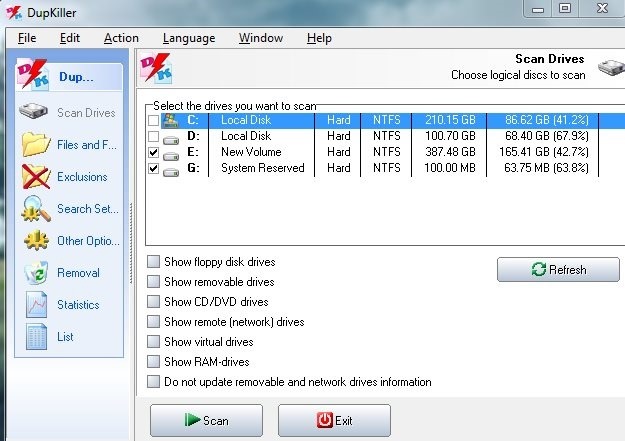Click the 100.70 GB size value
Image resolution: width=625 pixels, height=441 pixels.
(450, 136)
